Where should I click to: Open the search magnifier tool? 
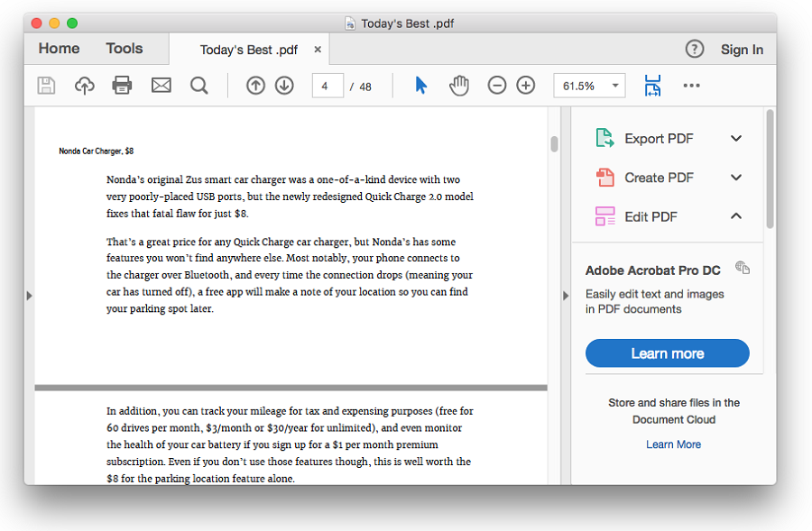(199, 86)
